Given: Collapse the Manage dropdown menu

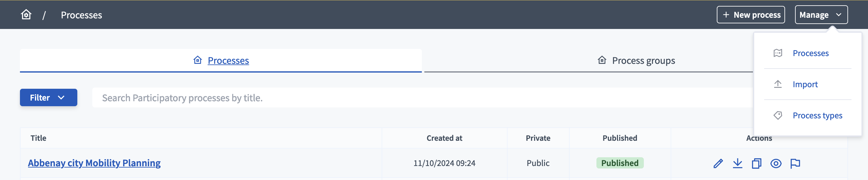Looking at the screenshot, I should (821, 15).
